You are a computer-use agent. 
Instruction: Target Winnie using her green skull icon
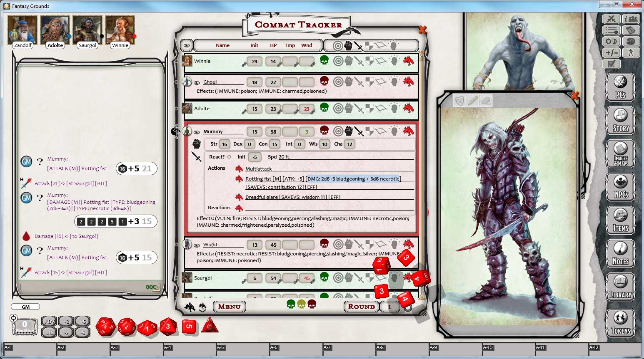pos(324,61)
